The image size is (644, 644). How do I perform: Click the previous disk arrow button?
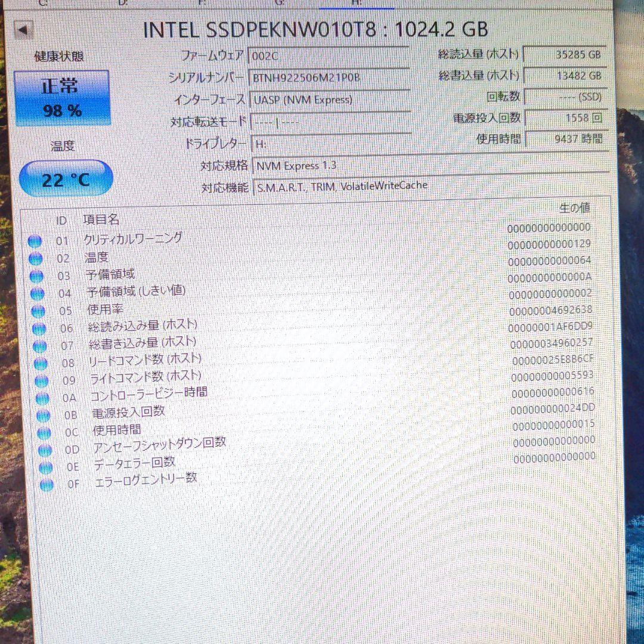(23, 30)
